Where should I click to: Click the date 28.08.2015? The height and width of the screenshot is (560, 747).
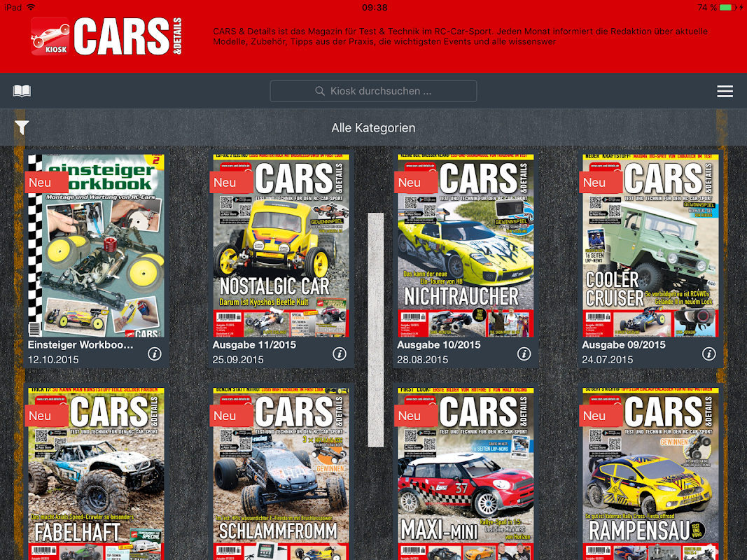tap(423, 360)
